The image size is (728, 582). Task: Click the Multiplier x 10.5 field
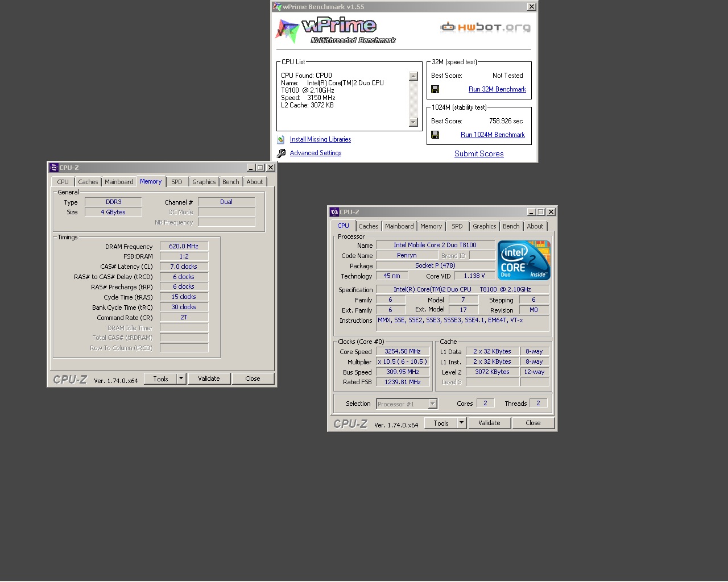point(403,361)
